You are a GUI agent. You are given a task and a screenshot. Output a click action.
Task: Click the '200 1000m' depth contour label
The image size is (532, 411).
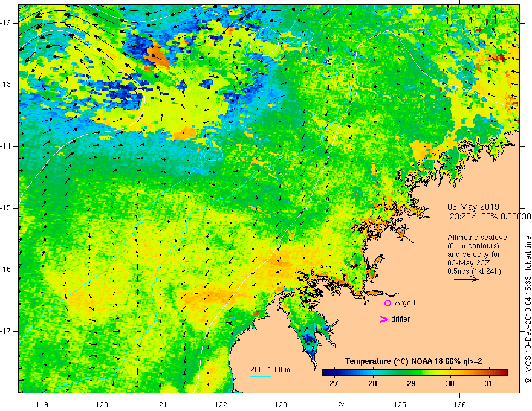click(270, 370)
